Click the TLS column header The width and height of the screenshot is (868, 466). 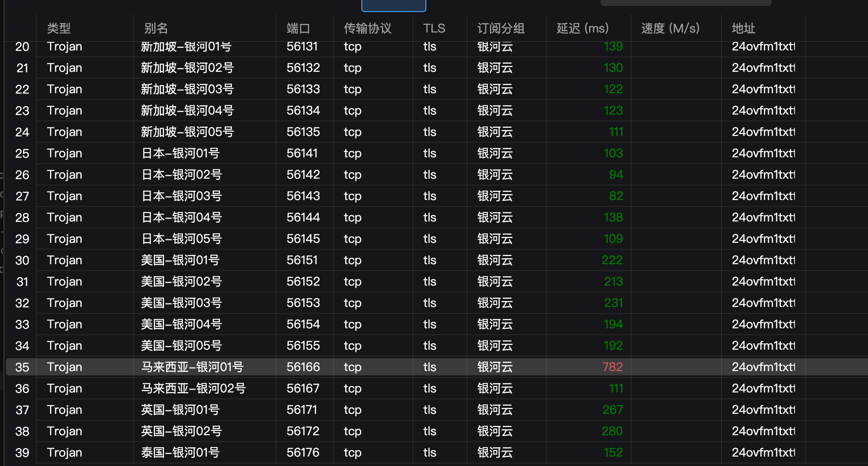[434, 28]
